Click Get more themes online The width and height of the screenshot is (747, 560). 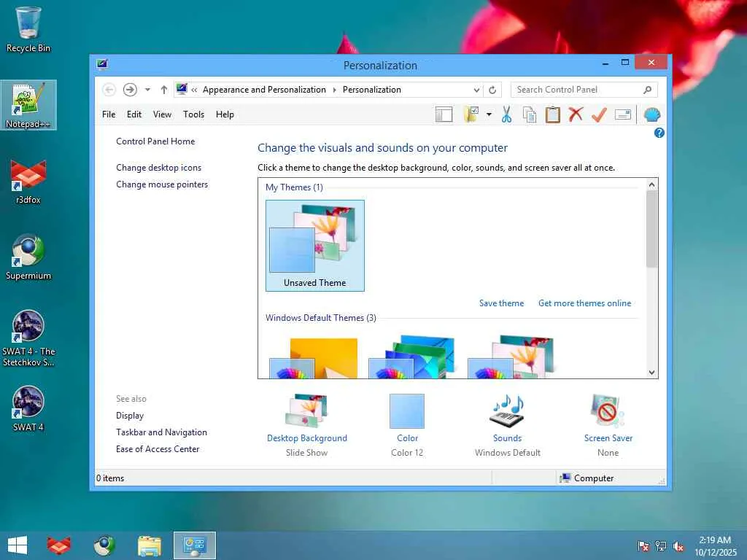coord(584,303)
